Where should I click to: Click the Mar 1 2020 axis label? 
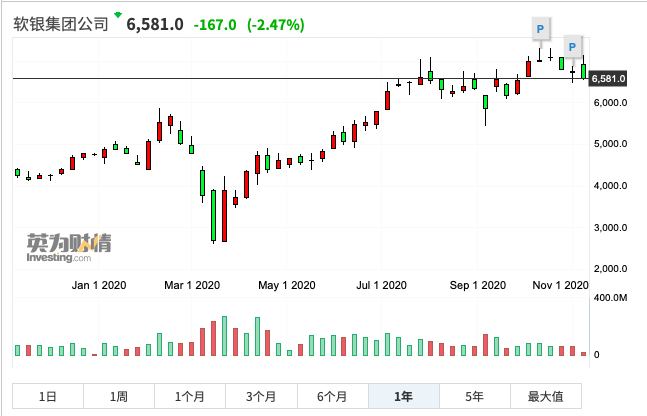pos(192,285)
